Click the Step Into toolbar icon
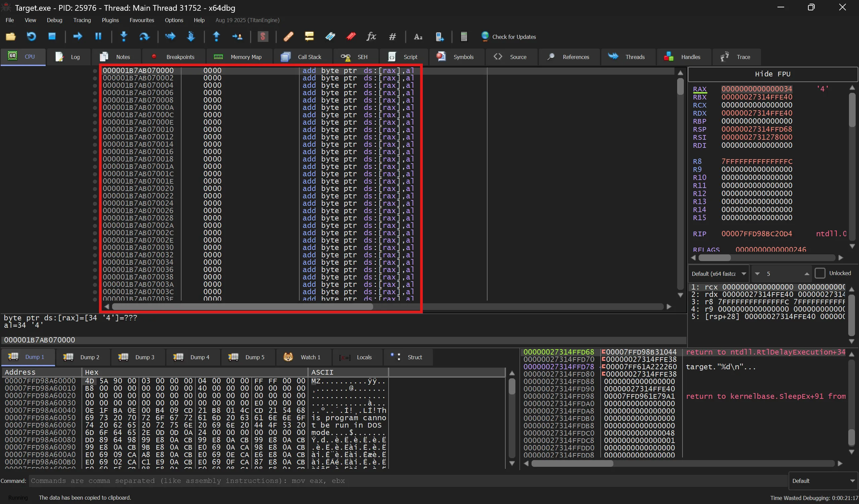The width and height of the screenshot is (859, 504). click(x=124, y=37)
